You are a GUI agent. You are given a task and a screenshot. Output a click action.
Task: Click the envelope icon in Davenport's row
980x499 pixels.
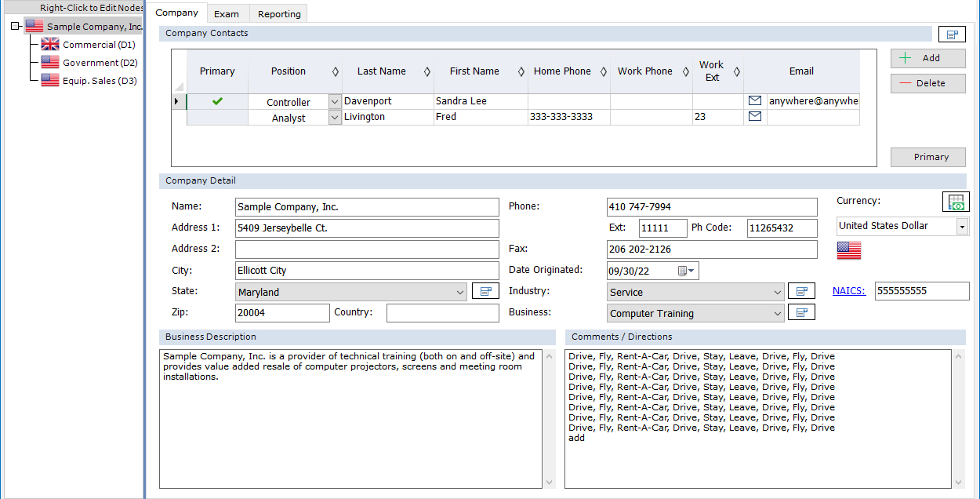click(754, 100)
